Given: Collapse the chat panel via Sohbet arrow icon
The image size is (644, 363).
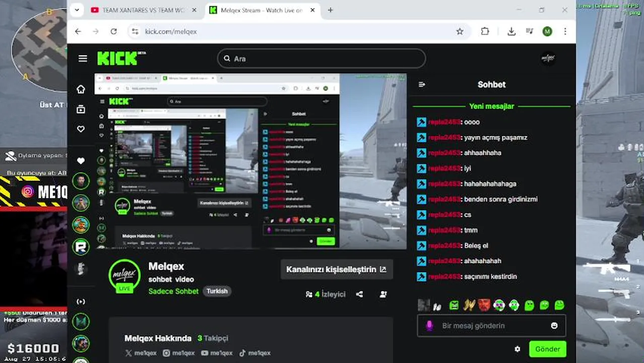Looking at the screenshot, I should (x=422, y=85).
